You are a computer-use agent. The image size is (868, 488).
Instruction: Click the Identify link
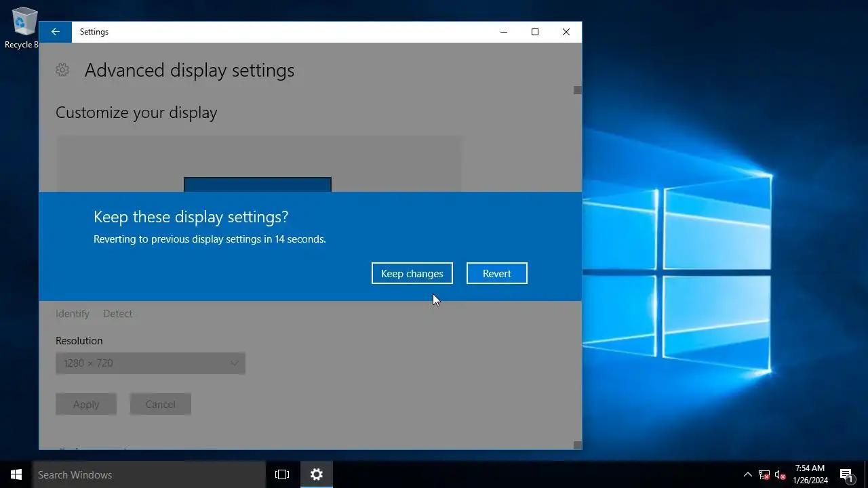(73, 314)
